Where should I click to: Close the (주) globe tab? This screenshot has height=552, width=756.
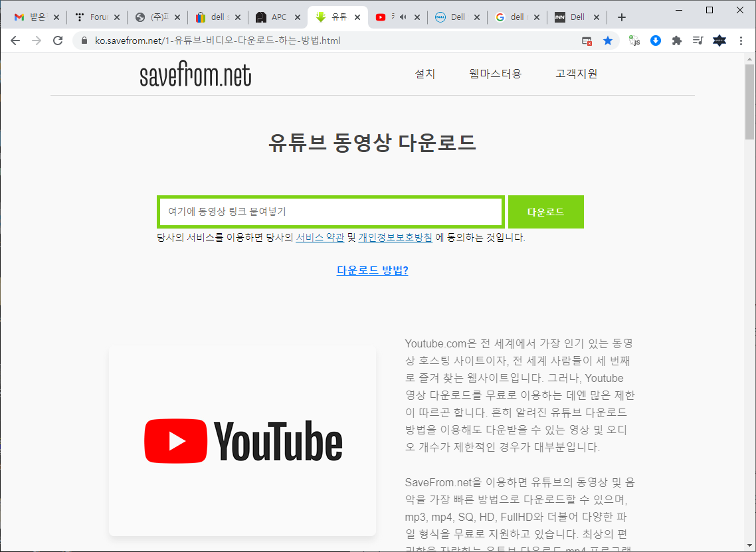[x=177, y=17]
